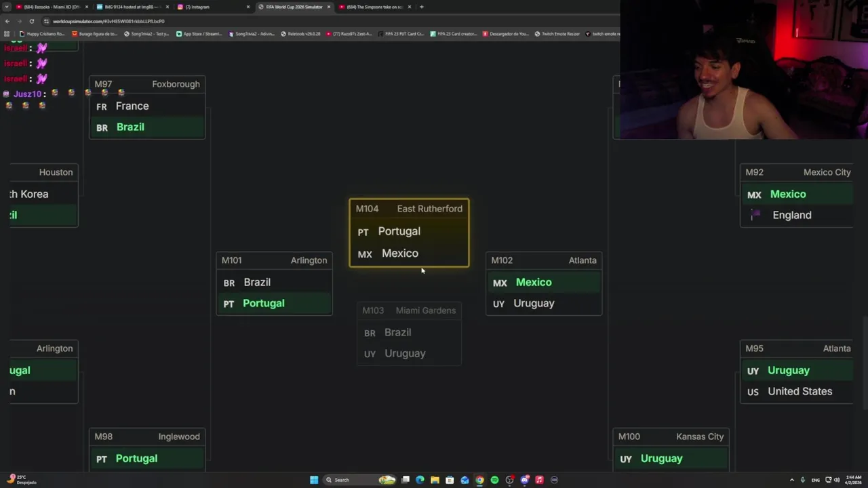
Task: Show hidden system tray icons
Action: [x=791, y=480]
